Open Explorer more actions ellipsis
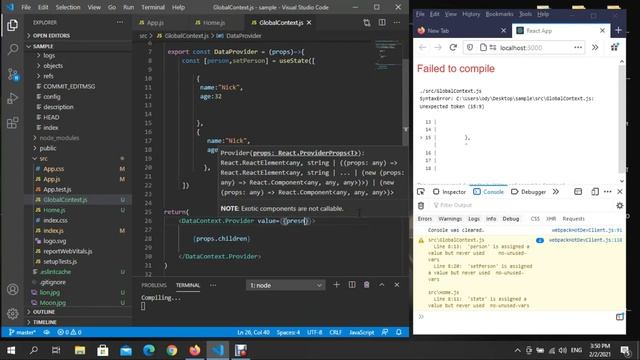The image size is (640, 360). pyautogui.click(x=120, y=22)
